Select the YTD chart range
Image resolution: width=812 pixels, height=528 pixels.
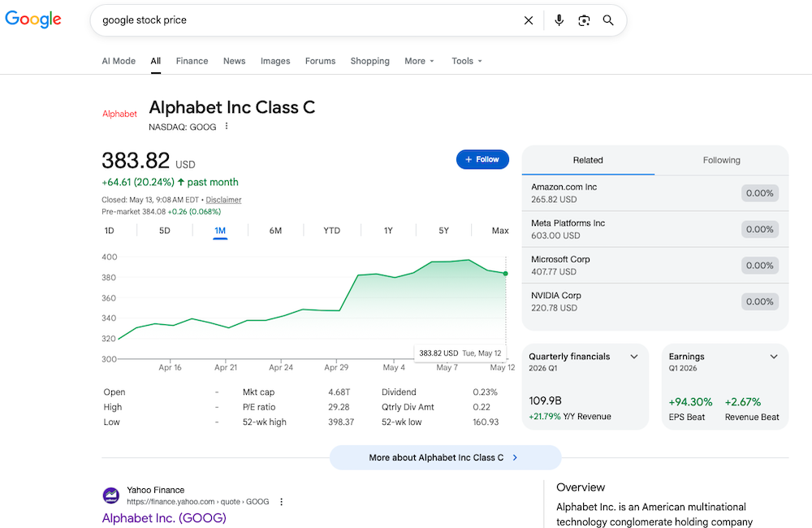[x=332, y=231]
